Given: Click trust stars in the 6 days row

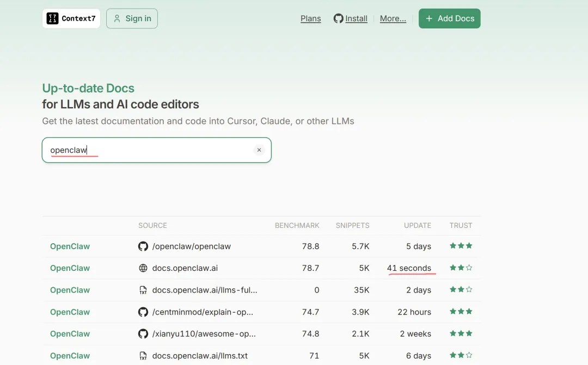Looking at the screenshot, I should tap(461, 355).
